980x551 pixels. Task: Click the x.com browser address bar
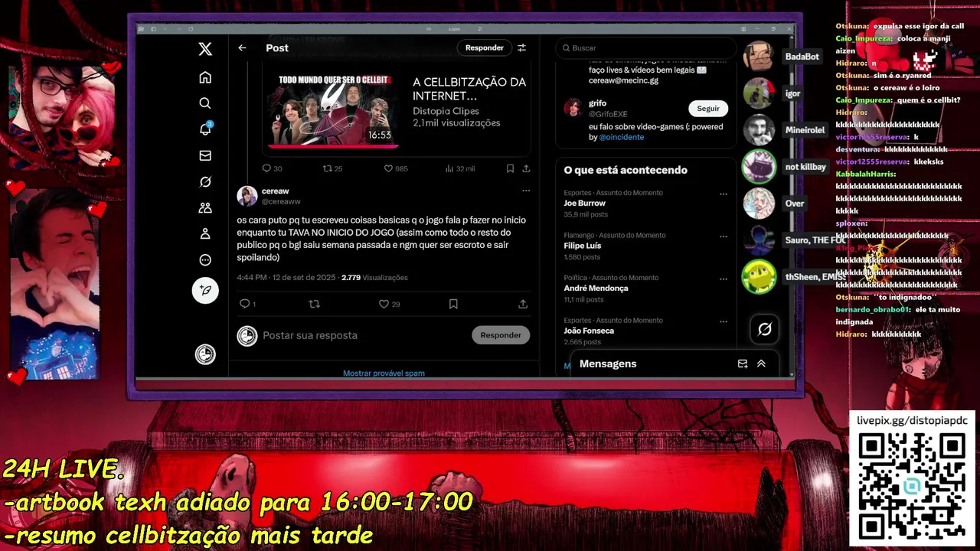[453, 29]
